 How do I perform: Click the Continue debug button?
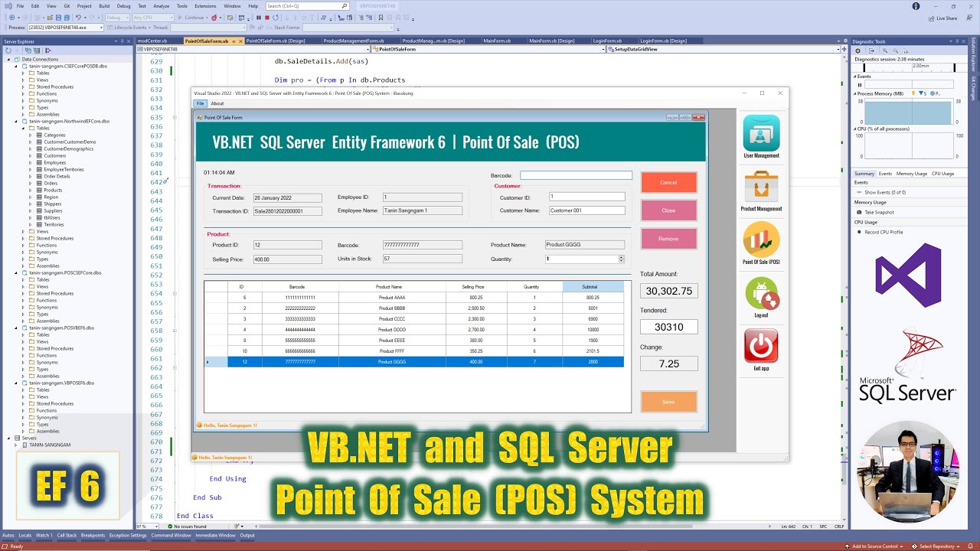pos(191,18)
